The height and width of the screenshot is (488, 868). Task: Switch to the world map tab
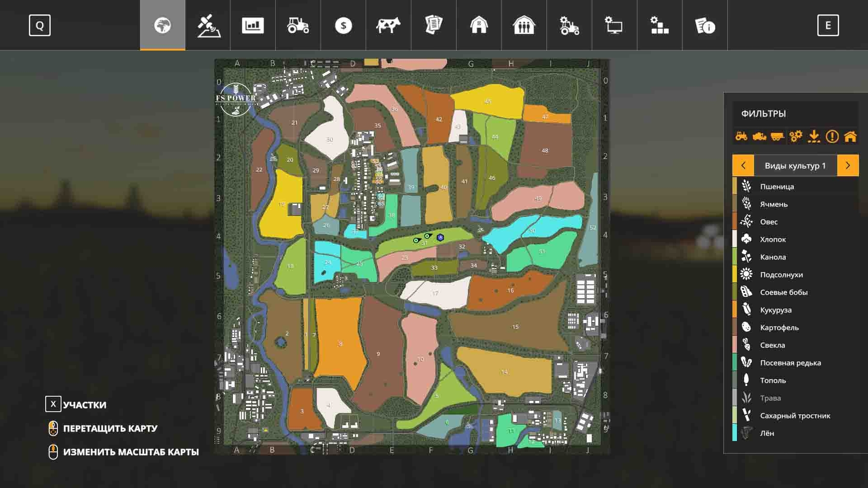(x=163, y=25)
